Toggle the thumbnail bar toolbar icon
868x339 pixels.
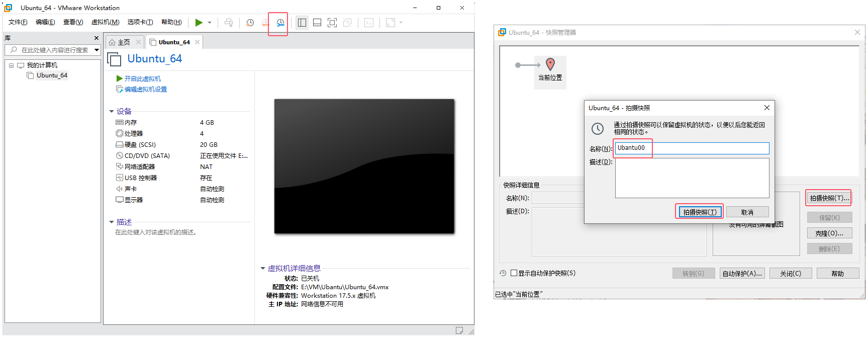coord(317,23)
